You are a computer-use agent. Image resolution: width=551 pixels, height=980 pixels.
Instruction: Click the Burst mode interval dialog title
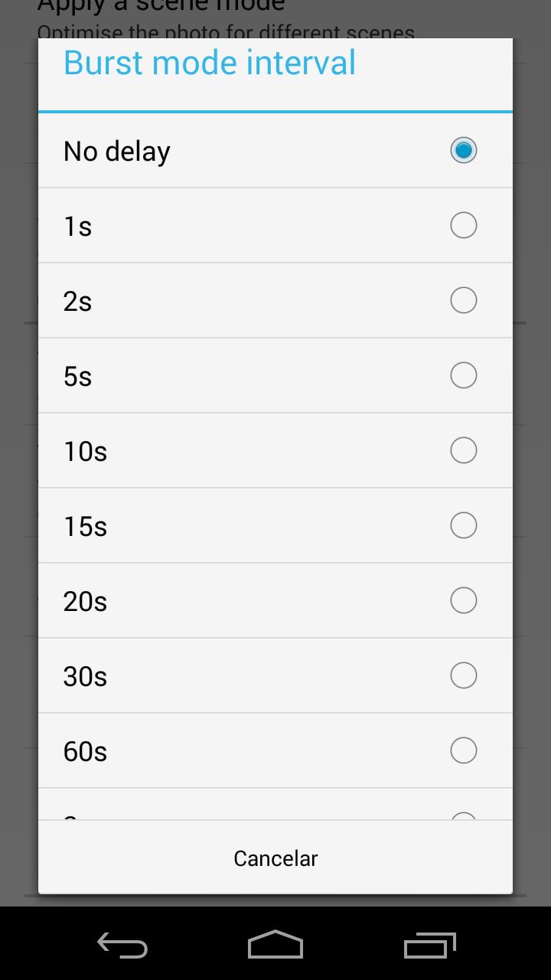pyautogui.click(x=209, y=63)
